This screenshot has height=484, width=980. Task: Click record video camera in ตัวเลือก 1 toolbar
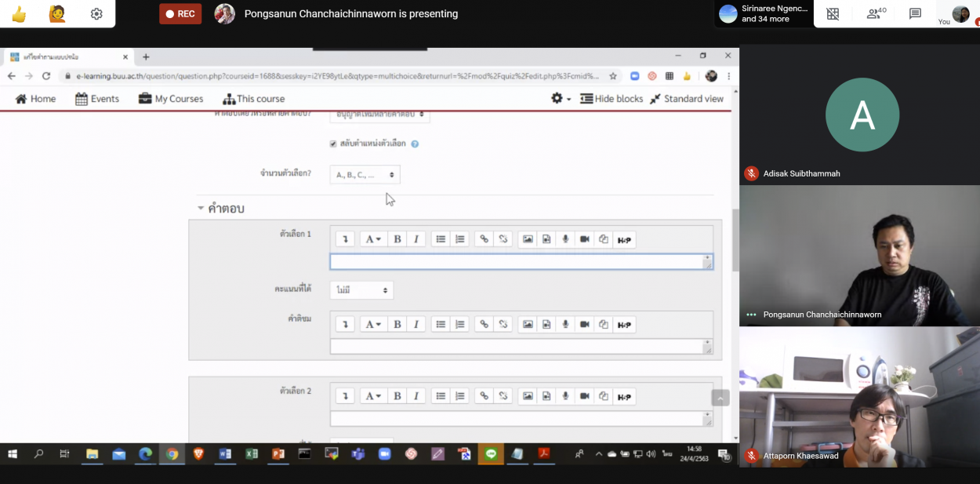[584, 239]
